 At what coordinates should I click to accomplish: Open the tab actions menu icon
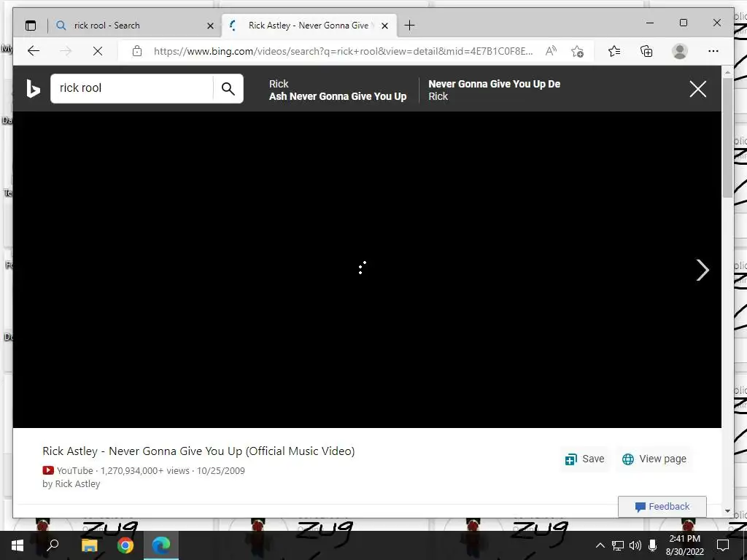(31, 26)
